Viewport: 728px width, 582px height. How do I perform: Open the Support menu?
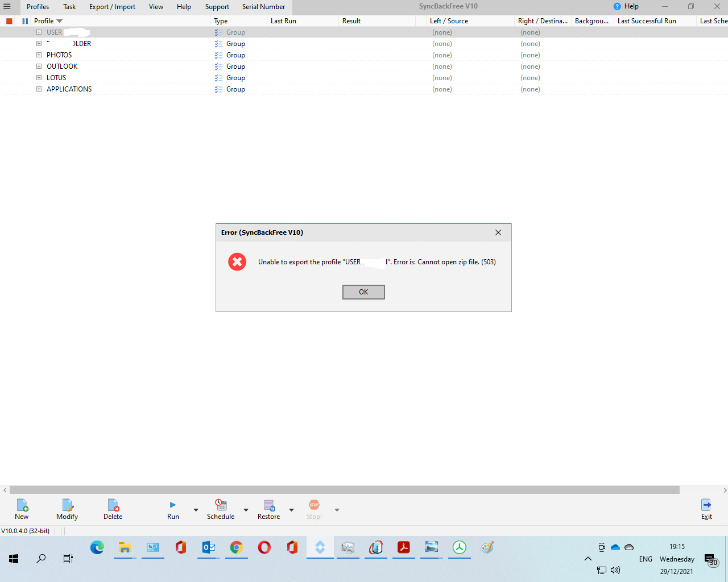(x=217, y=7)
